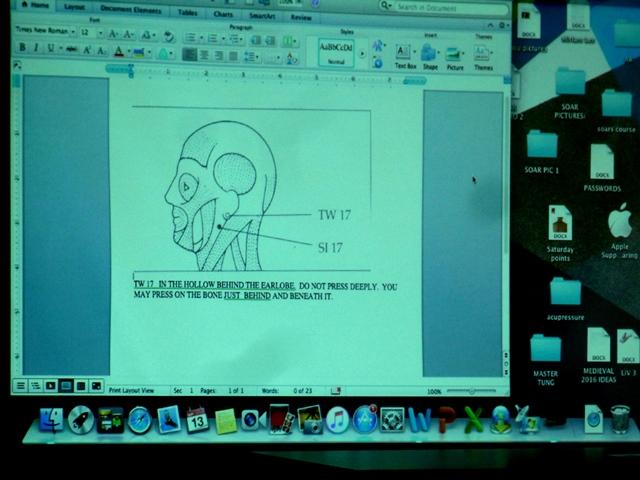This screenshot has width=640, height=480.
Task: Open the Document Elements tab
Action: click(x=130, y=7)
